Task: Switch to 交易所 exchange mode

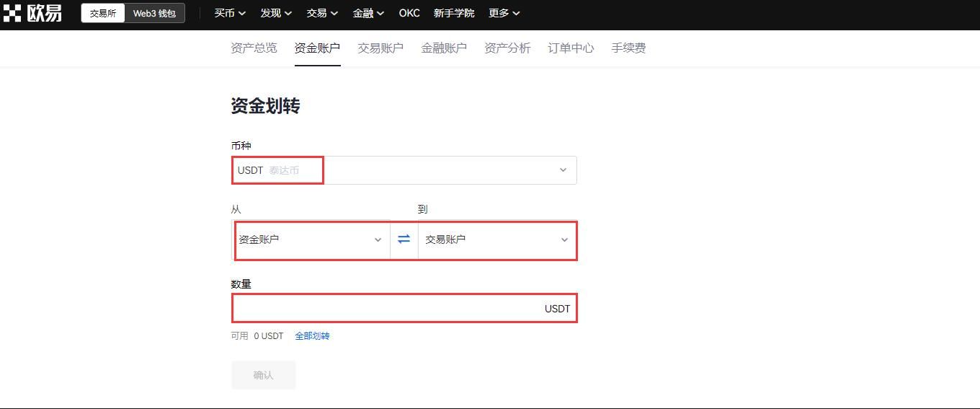Action: (103, 13)
